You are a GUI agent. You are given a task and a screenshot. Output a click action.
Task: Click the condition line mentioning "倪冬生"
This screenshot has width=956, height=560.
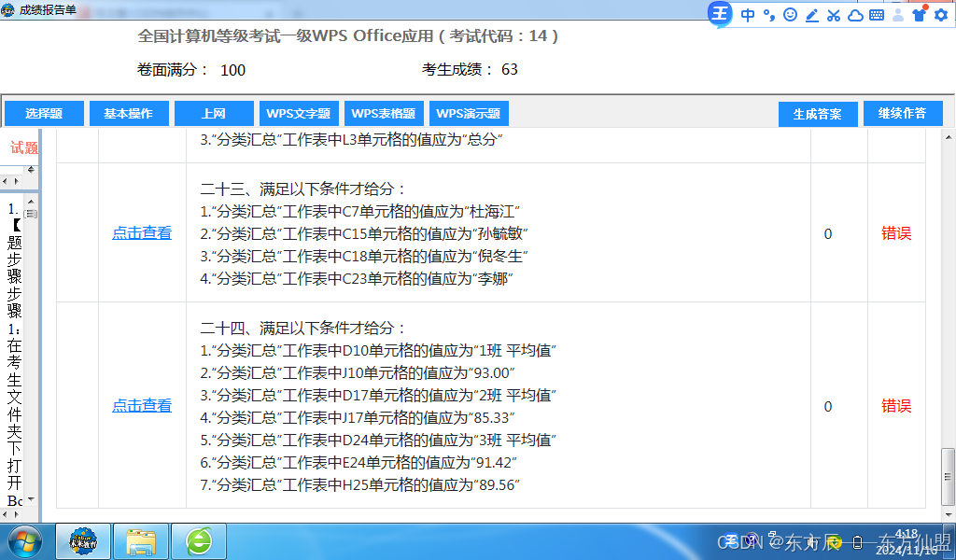pyautogui.click(x=364, y=257)
